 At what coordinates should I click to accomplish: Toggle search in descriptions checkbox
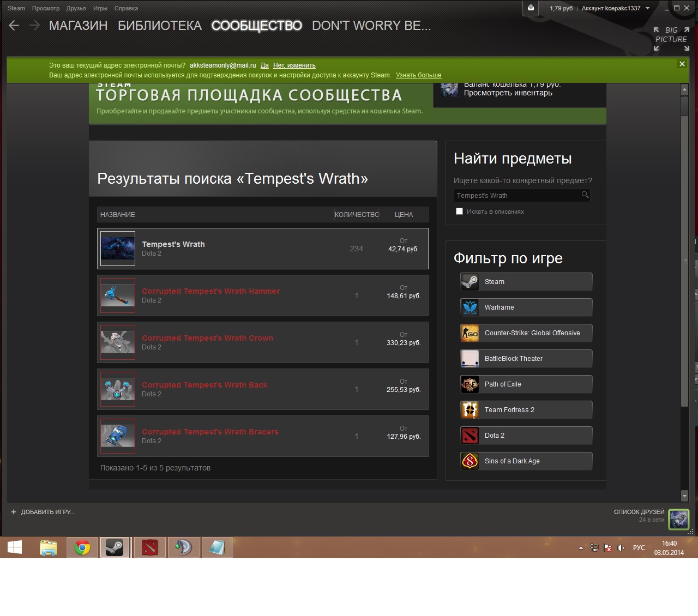[x=459, y=212]
